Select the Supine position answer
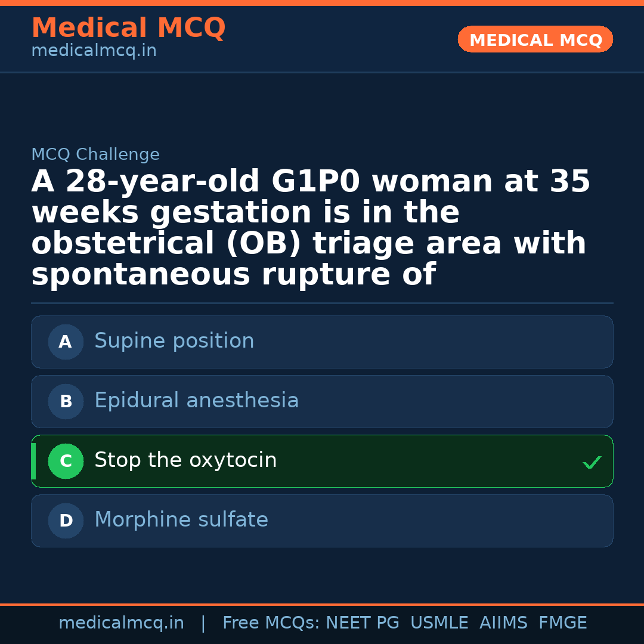The width and height of the screenshot is (644, 644). coord(174,341)
